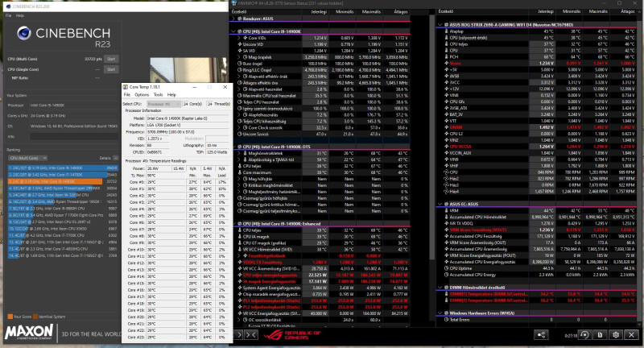Expand the Core VIDs sub-tree
This screenshot has width=644, height=348.
pos(239,38)
